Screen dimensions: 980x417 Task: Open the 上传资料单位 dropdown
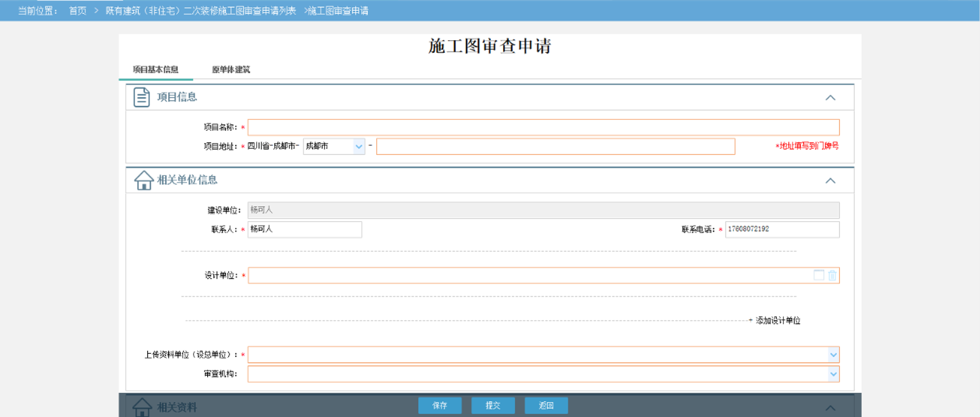(x=833, y=355)
